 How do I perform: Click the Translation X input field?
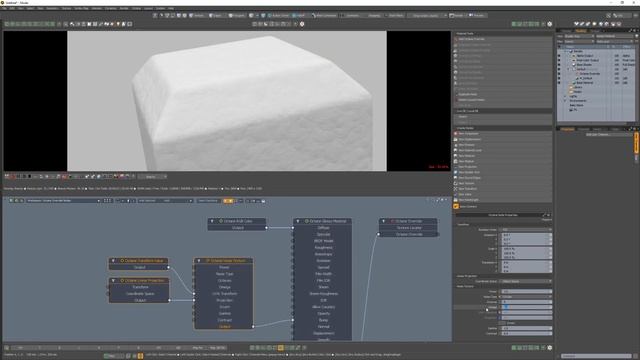pos(526,262)
